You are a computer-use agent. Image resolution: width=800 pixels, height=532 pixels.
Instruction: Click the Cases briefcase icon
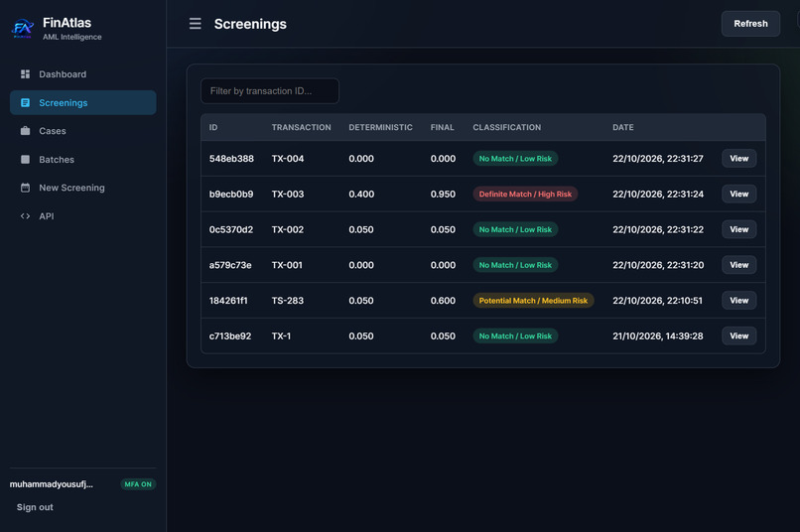pyautogui.click(x=25, y=131)
